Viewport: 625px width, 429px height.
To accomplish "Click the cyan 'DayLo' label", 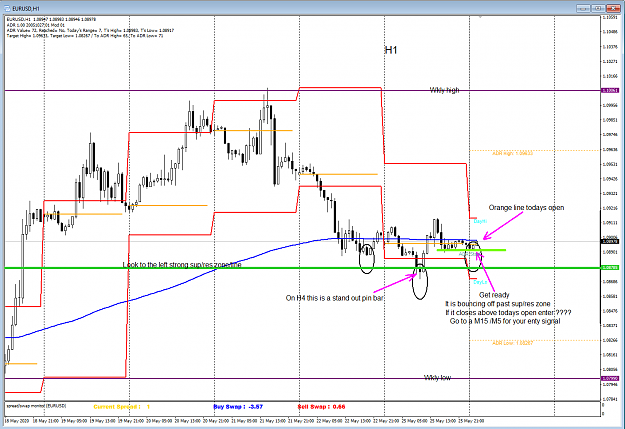I will 480,282.
